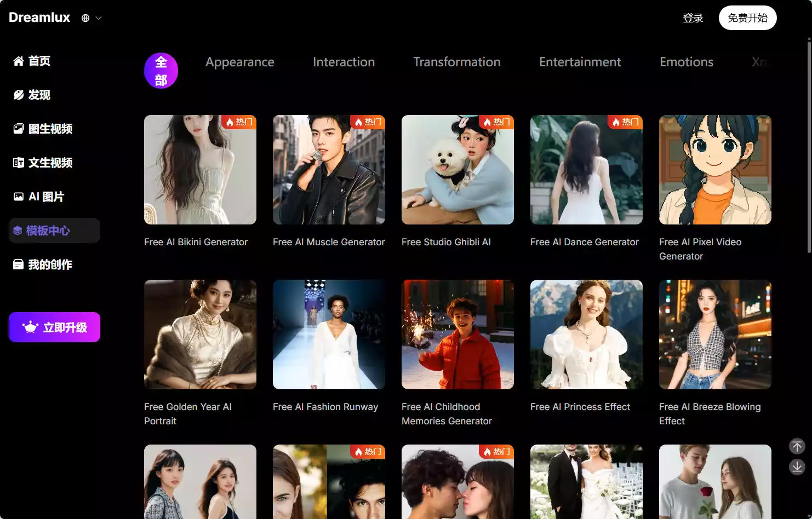The width and height of the screenshot is (812, 519).
Task: Select the Emotions tab
Action: pos(687,62)
